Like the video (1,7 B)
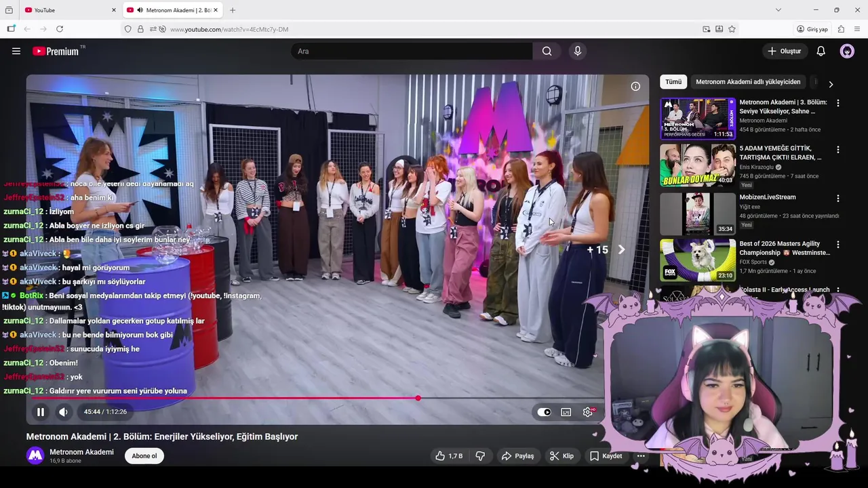 click(449, 456)
